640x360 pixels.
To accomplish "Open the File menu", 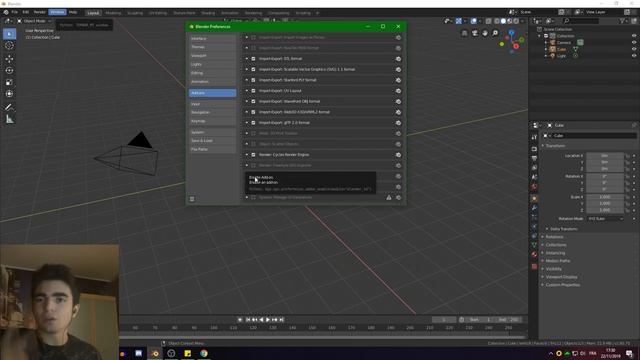I will coord(15,12).
